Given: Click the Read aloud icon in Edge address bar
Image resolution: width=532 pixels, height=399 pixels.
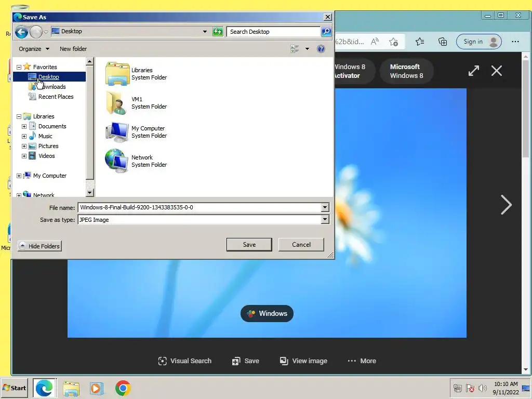Looking at the screenshot, I should pos(375,42).
